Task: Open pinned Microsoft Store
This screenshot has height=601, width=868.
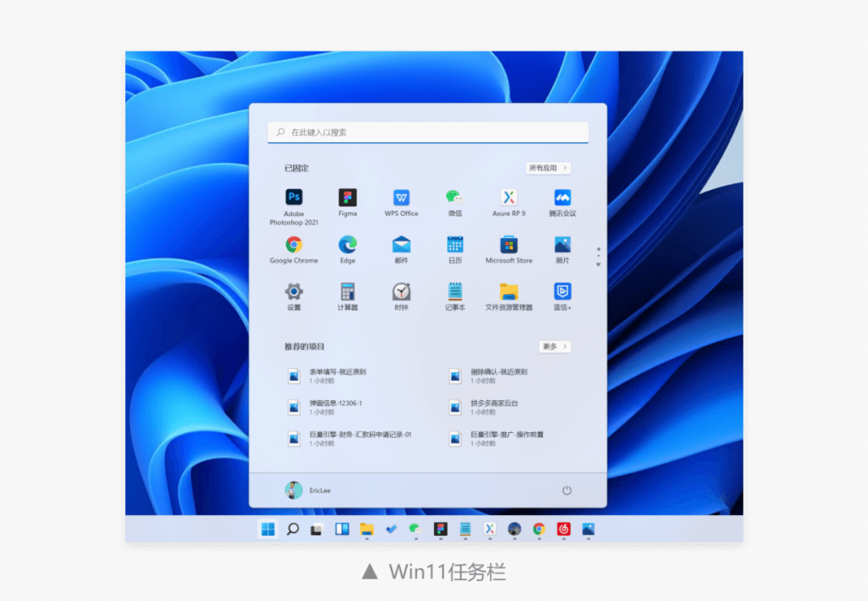Action: 509,250
